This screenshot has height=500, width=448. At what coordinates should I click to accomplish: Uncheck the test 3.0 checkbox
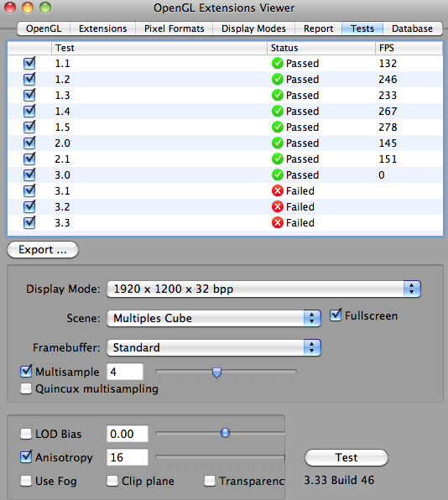coord(29,174)
